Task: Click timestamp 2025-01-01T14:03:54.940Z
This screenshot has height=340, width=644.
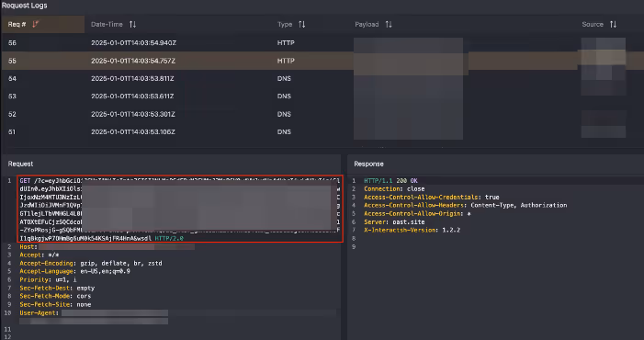Action: [134, 42]
